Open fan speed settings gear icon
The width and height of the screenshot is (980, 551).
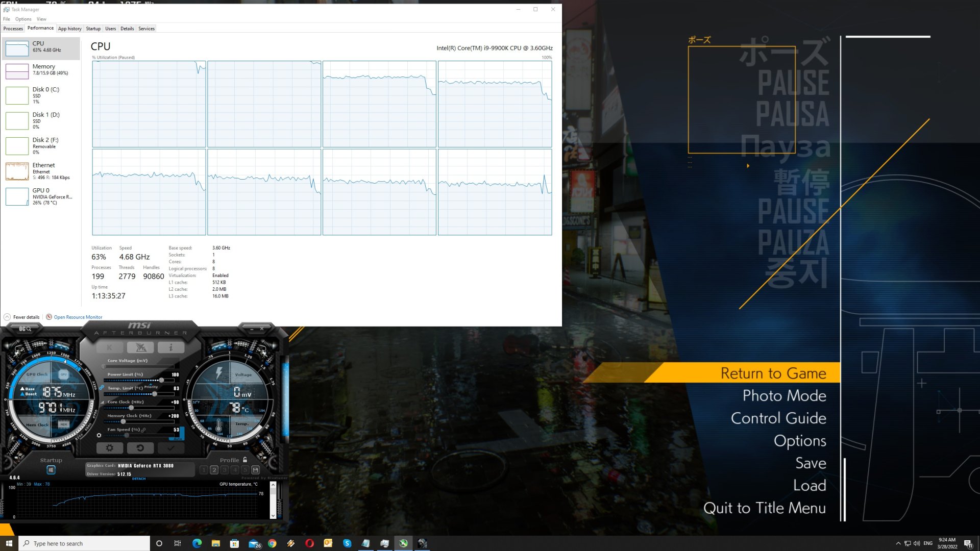99,435
